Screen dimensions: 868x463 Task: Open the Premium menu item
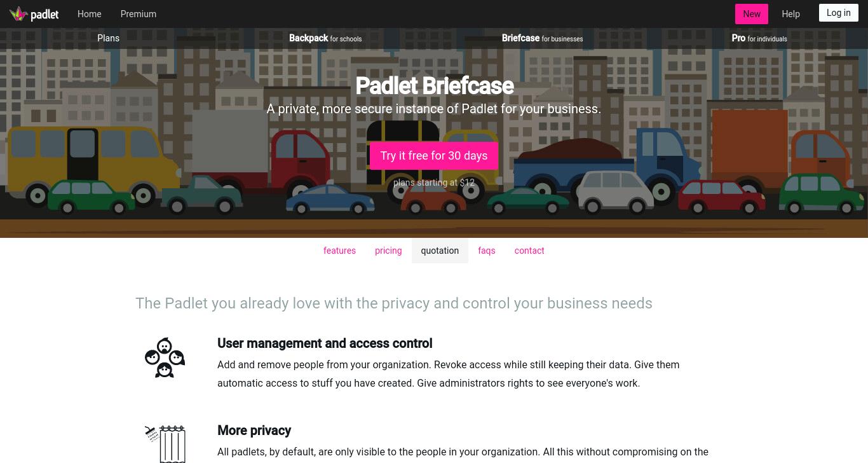tap(139, 14)
